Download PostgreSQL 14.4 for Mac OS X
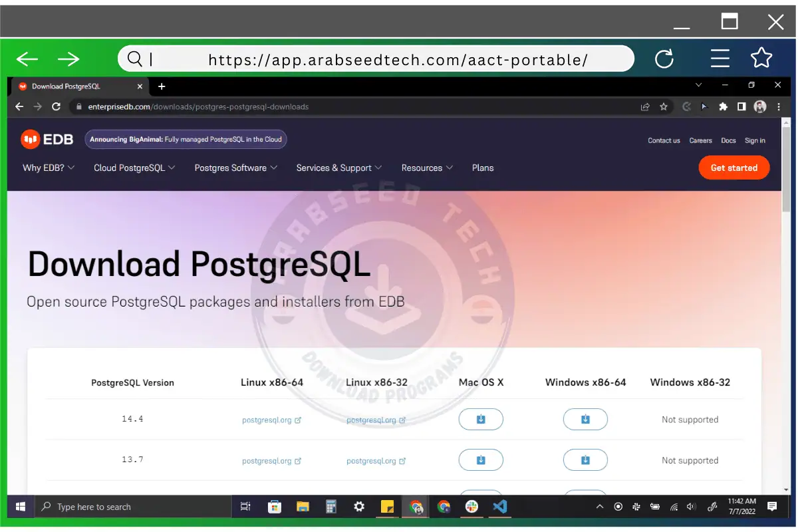This screenshot has width=798, height=532. tap(481, 419)
